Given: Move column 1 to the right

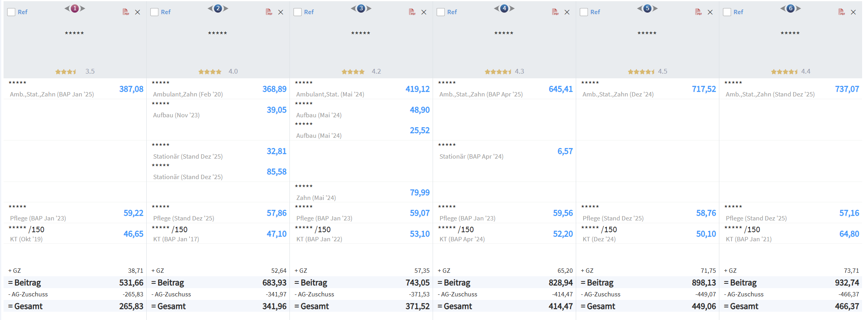Looking at the screenshot, I should pos(83,8).
